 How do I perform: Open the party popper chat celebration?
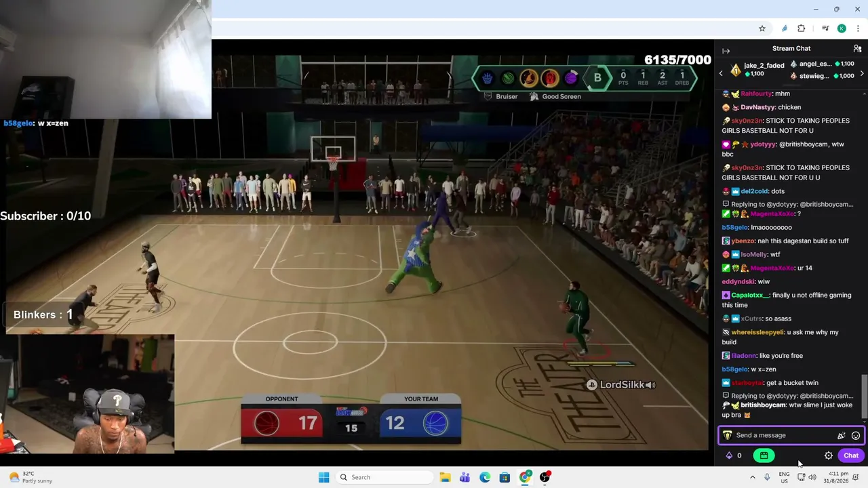point(842,436)
